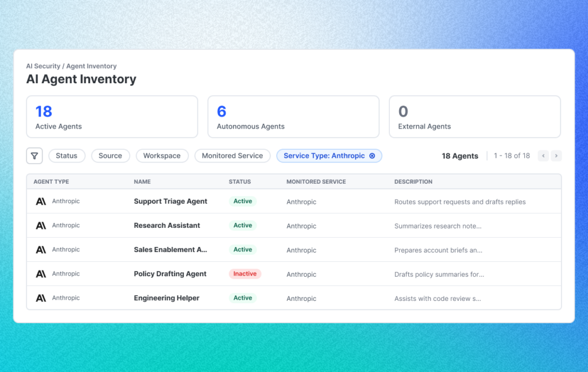Click Agent Inventory breadcrumb
588x372 pixels.
coord(91,66)
